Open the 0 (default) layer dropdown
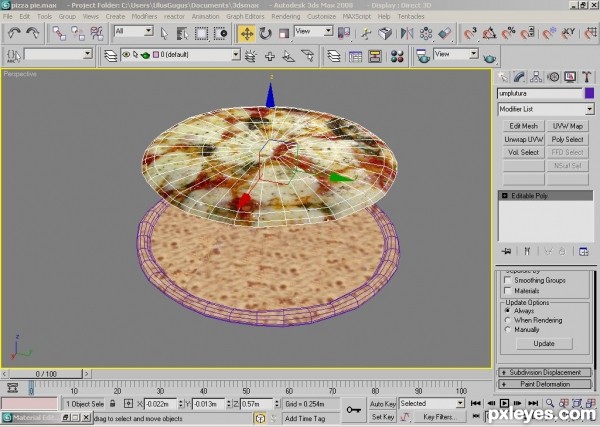The height and width of the screenshot is (427, 600). click(180, 55)
